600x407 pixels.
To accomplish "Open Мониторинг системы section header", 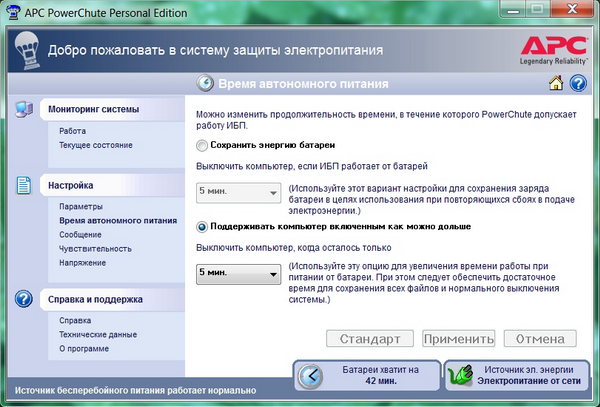I will (x=112, y=109).
